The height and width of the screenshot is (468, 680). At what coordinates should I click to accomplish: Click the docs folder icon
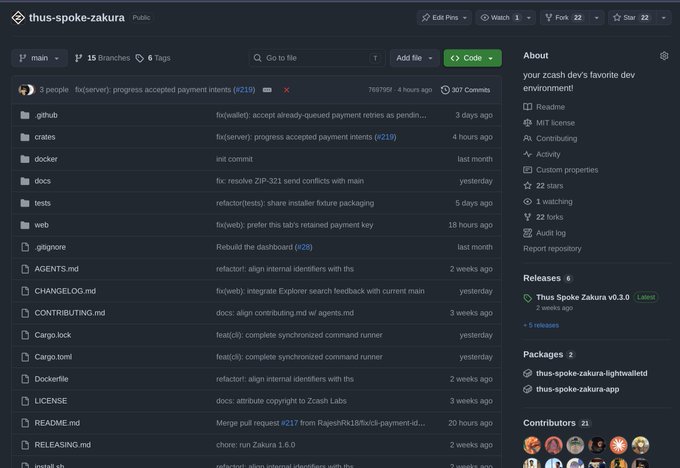[x=25, y=181]
